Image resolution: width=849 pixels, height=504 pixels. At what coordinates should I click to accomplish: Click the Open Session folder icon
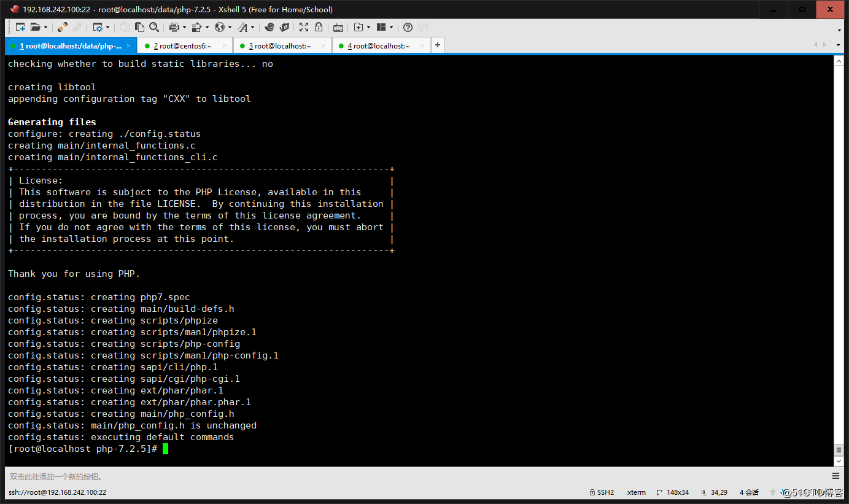35,27
